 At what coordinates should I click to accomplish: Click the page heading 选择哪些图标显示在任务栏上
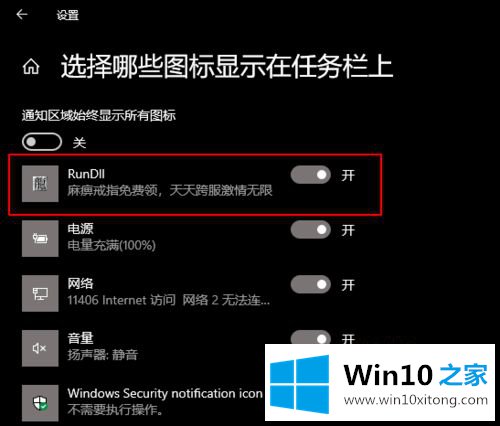click(x=227, y=66)
